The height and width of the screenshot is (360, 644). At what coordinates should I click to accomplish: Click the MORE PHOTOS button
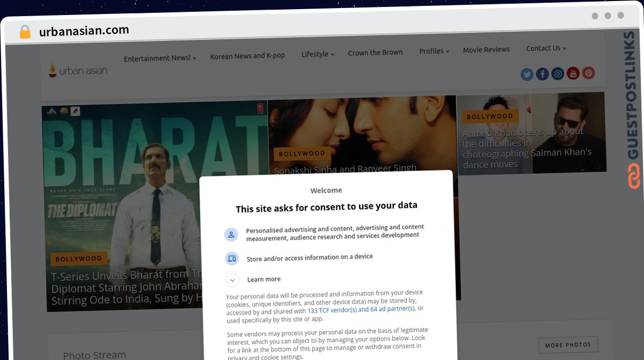pyautogui.click(x=568, y=345)
